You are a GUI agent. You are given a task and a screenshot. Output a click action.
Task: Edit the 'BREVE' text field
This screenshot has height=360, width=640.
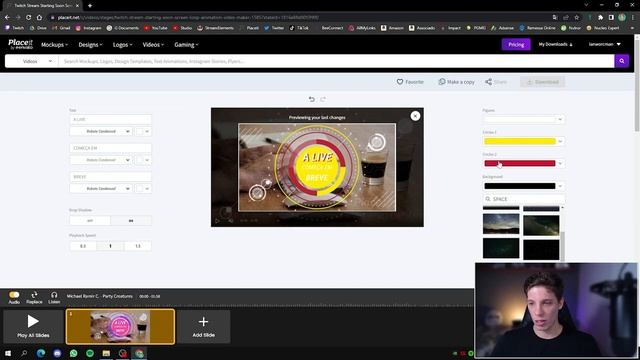110,177
